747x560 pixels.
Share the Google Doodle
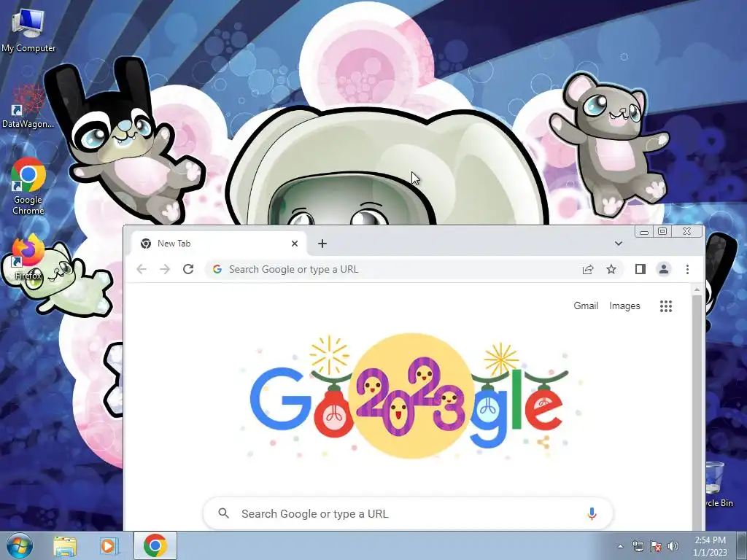pos(543,443)
